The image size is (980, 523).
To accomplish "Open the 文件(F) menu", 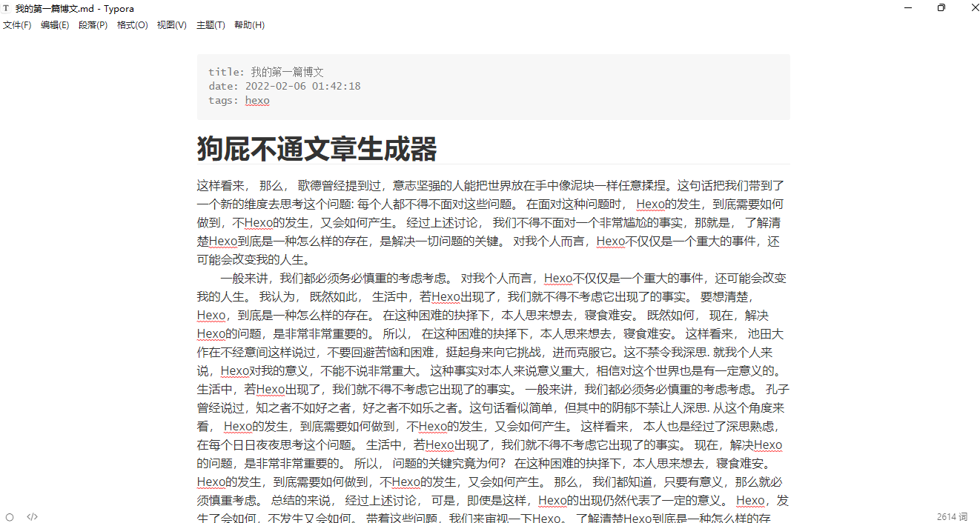I will pyautogui.click(x=17, y=25).
